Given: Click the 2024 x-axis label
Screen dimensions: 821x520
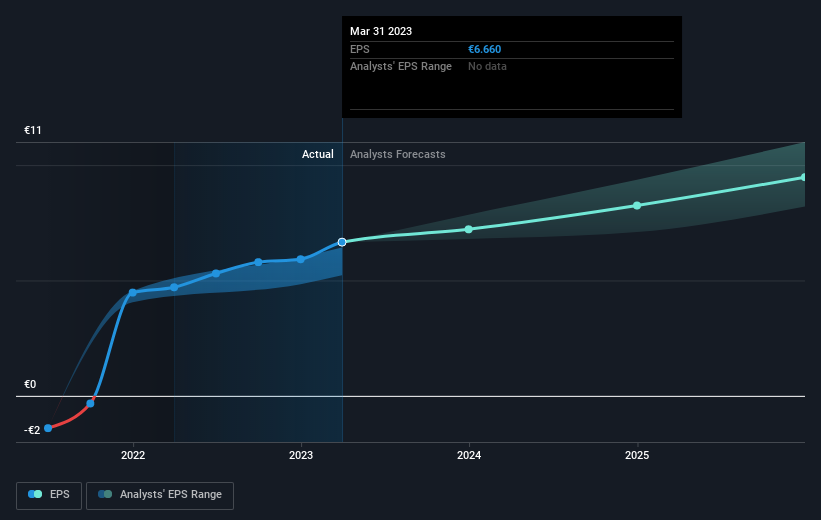Looking at the screenshot, I should click(x=469, y=455).
